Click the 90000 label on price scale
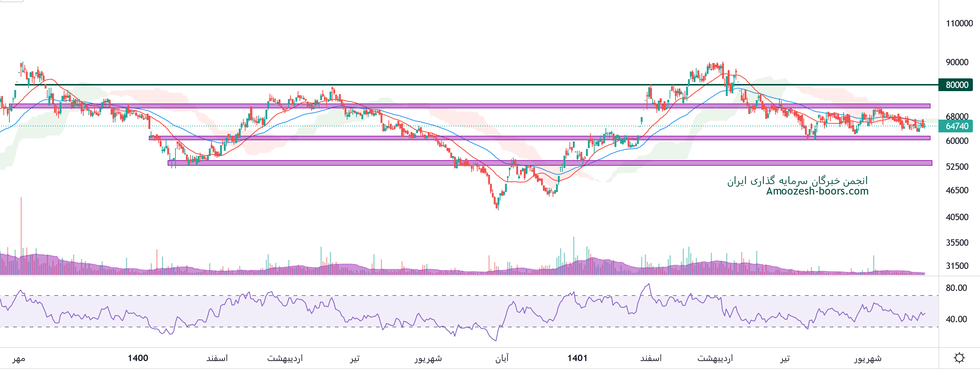This screenshot has height=369, width=980. 957,62
